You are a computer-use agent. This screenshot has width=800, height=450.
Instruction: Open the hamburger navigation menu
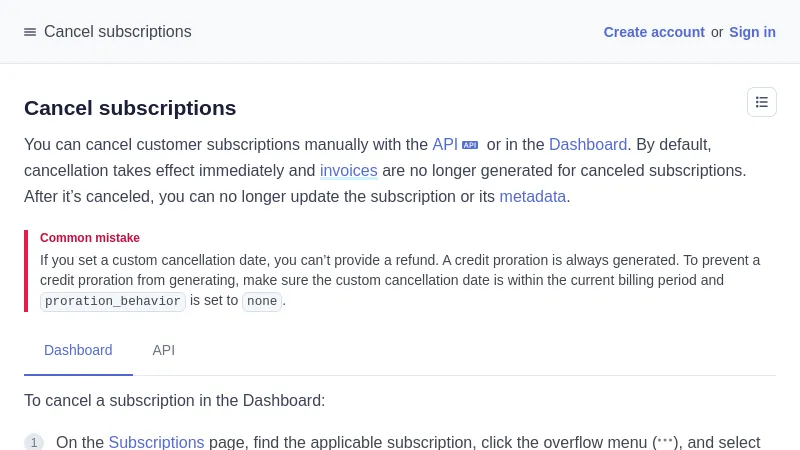pyautogui.click(x=30, y=32)
